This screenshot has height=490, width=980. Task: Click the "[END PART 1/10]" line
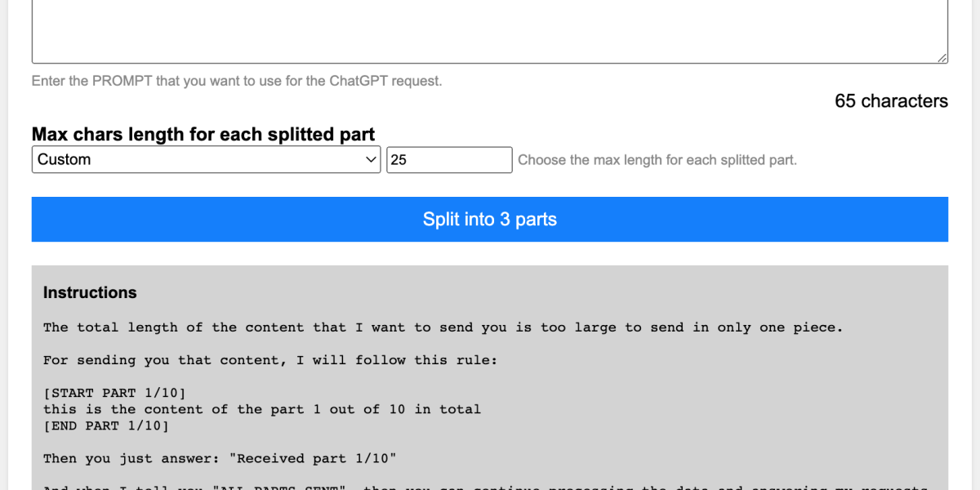[x=106, y=425]
